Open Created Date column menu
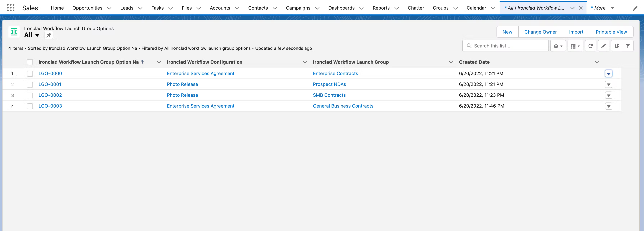 click(x=597, y=62)
